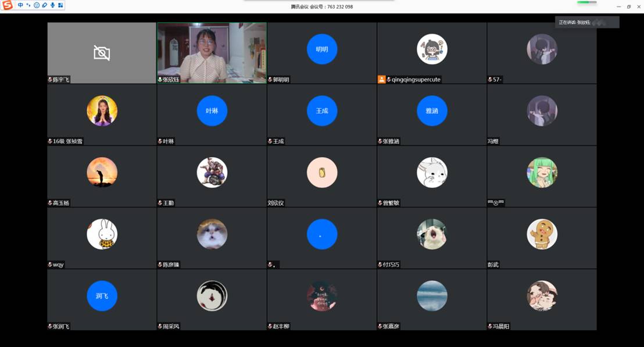Restore down the meeting window
Viewport: 644px width, 347px height.
tap(628, 6)
